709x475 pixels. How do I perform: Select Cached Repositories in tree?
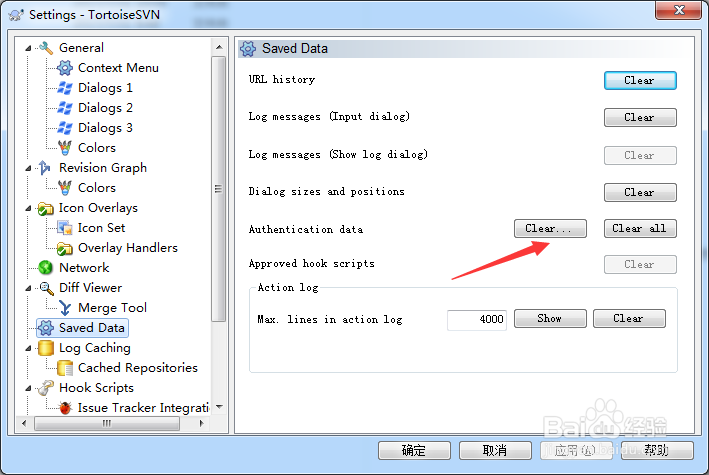[x=137, y=368]
